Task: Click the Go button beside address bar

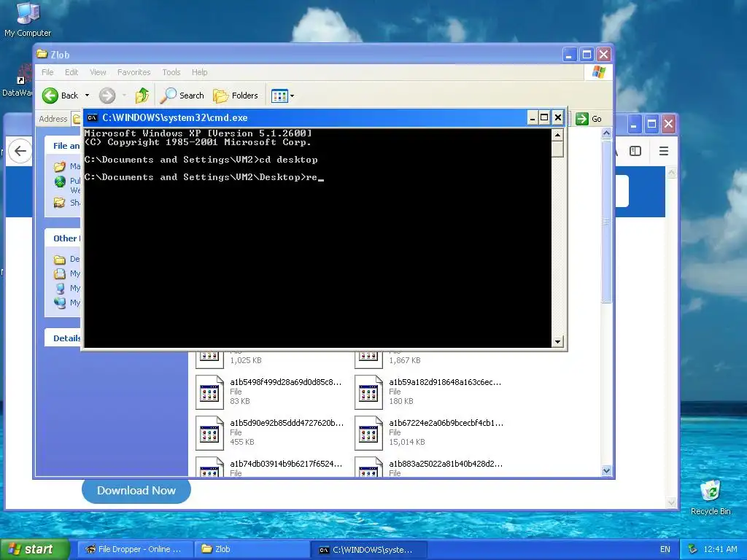Action: pyautogui.click(x=589, y=119)
